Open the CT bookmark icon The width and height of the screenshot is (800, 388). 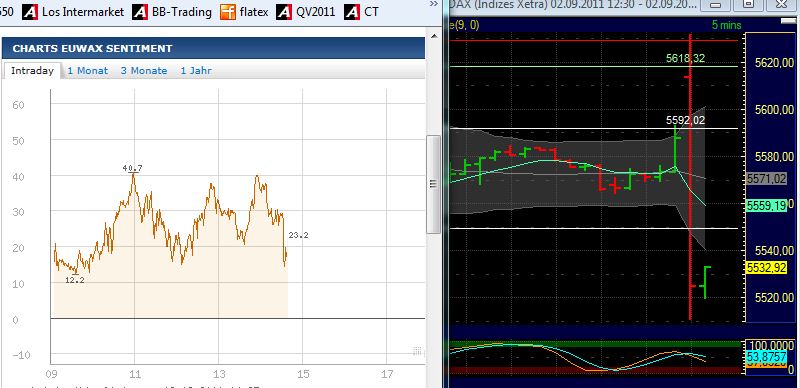coord(352,11)
